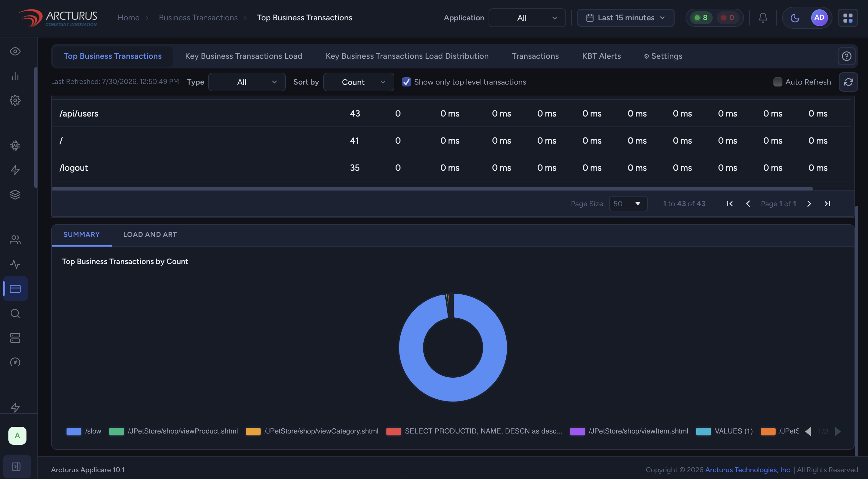868x479 pixels.
Task: Open the server stack sidebar icon
Action: [x=15, y=338]
